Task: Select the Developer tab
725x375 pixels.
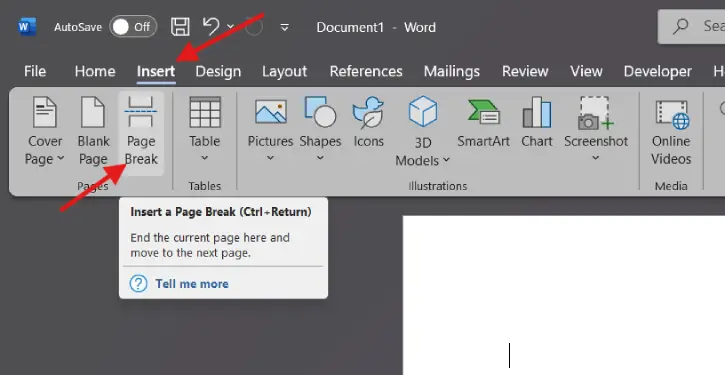Action: 657,72
